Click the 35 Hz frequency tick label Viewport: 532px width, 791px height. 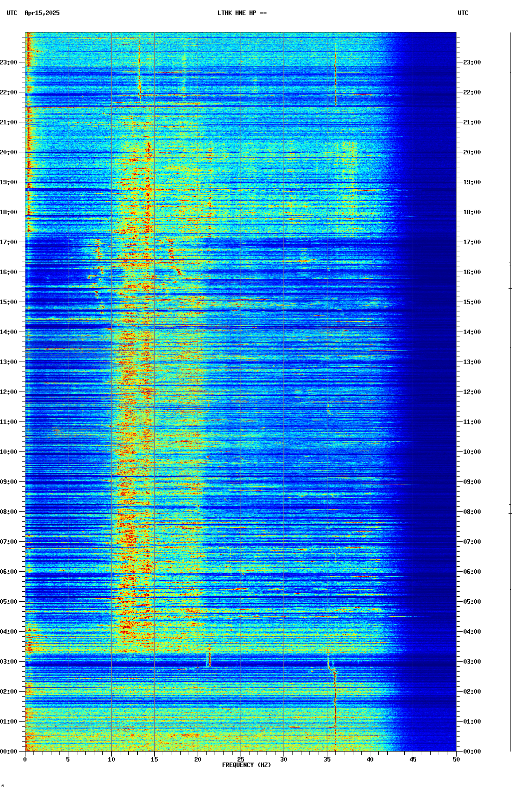pyautogui.click(x=327, y=760)
